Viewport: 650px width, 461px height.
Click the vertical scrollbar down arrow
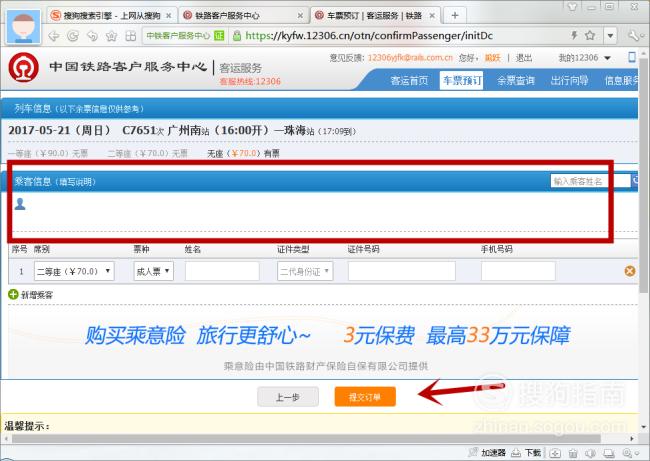[x=644, y=427]
